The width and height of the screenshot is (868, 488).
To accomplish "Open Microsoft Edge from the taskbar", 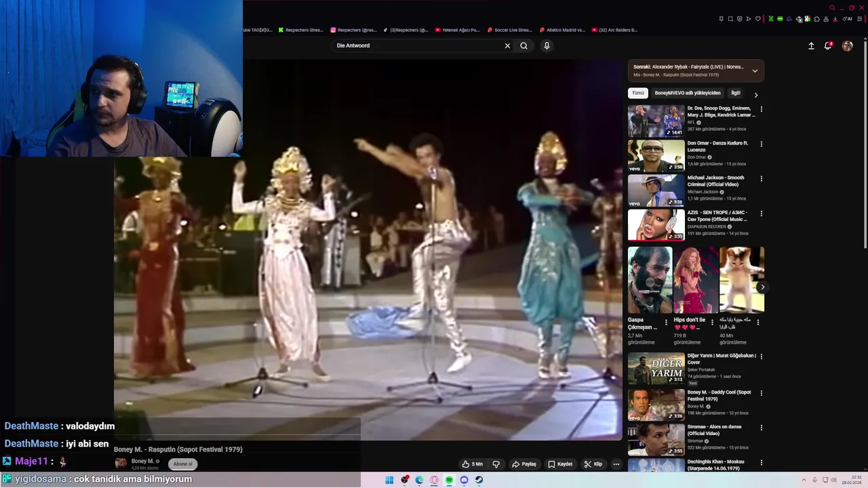I will (x=419, y=480).
